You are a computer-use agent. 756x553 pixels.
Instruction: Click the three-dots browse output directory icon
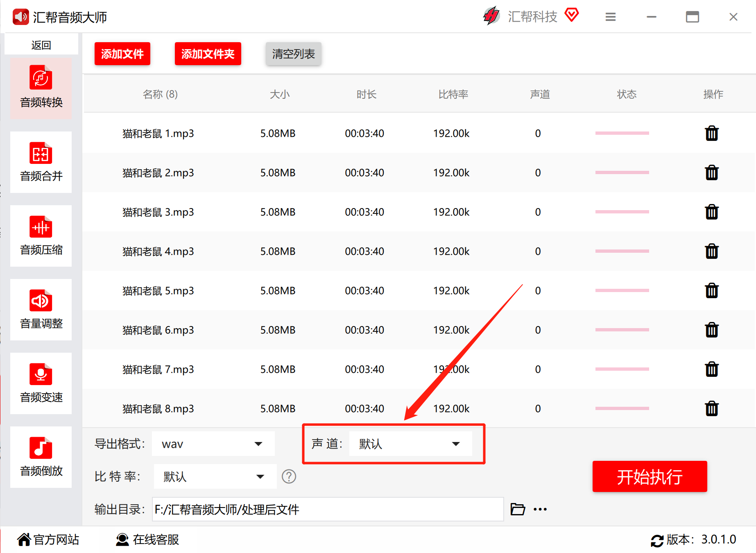coord(540,509)
